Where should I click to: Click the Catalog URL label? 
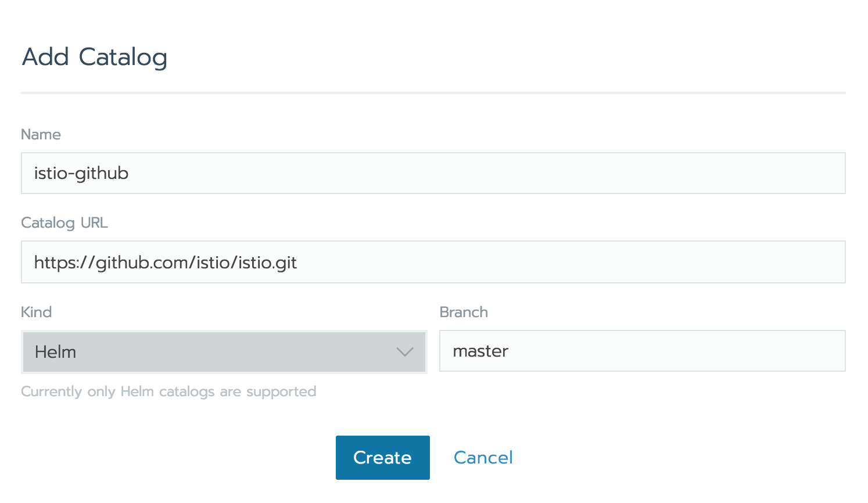pyautogui.click(x=64, y=223)
